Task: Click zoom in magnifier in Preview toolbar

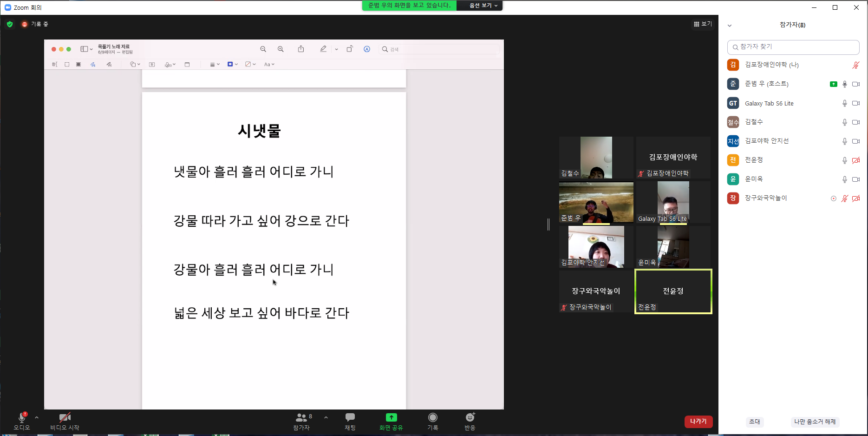Action: pos(281,49)
